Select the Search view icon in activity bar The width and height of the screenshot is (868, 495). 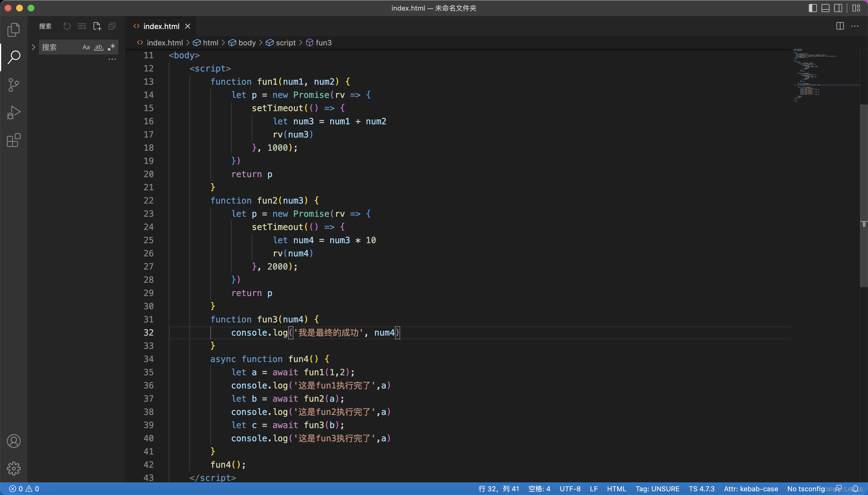tap(13, 57)
